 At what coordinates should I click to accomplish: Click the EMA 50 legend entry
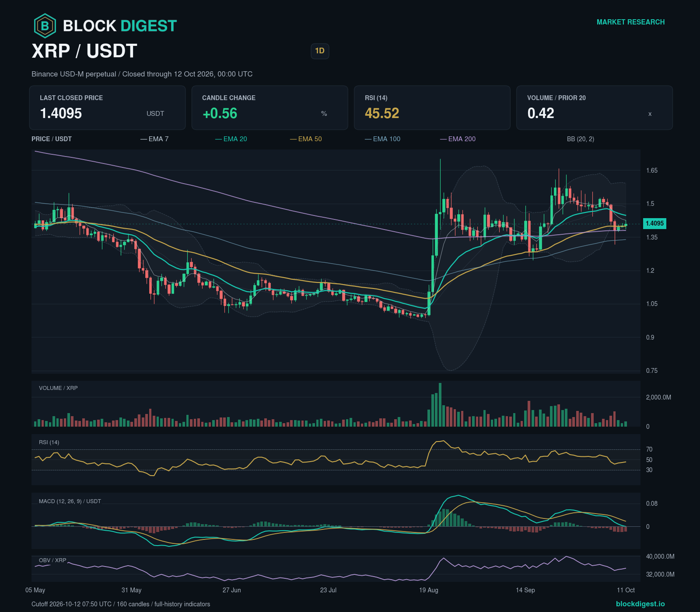pyautogui.click(x=306, y=139)
